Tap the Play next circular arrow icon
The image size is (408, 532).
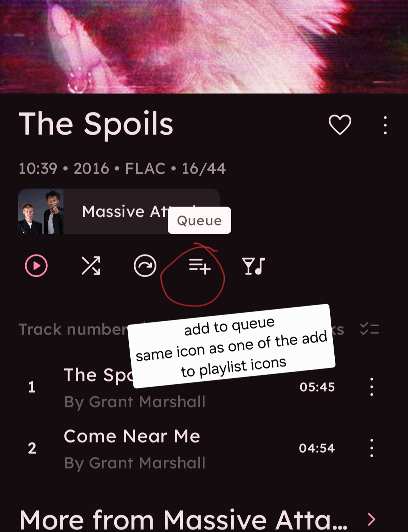click(x=145, y=266)
